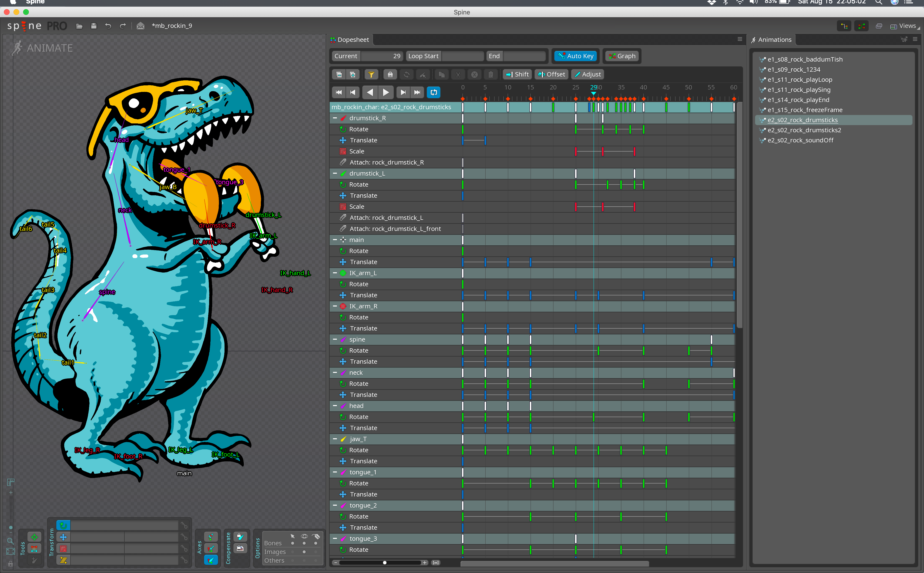This screenshot has width=924, height=573.
Task: Click the dopesheet timeline zoom slider
Action: pyautogui.click(x=384, y=563)
